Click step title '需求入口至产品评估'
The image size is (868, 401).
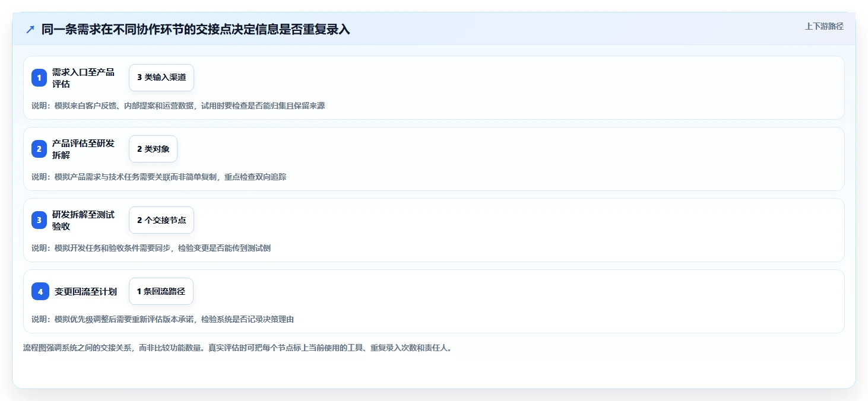point(84,78)
